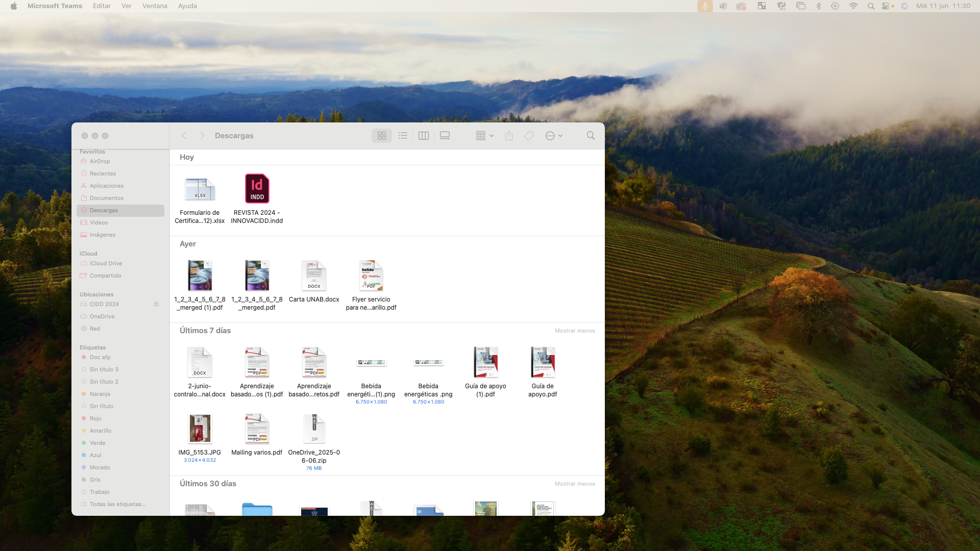Select the Doc afp tag
The height and width of the screenshot is (551, 980).
point(120,357)
